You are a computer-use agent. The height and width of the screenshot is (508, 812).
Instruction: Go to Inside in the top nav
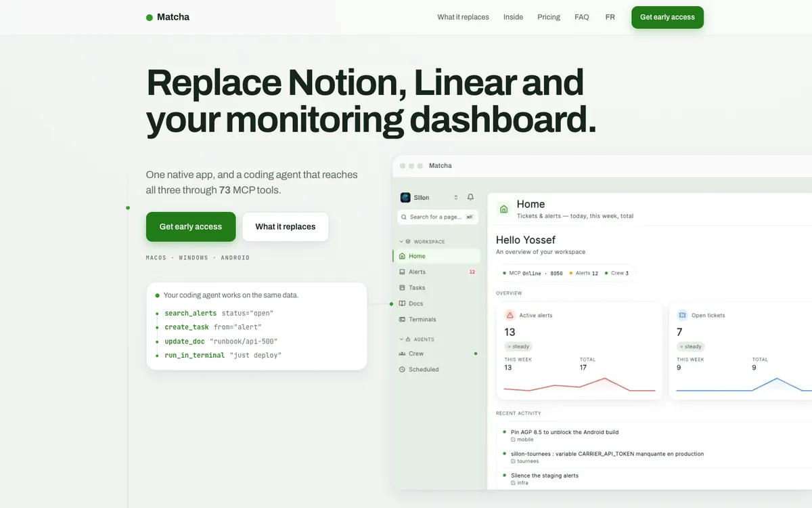513,17
